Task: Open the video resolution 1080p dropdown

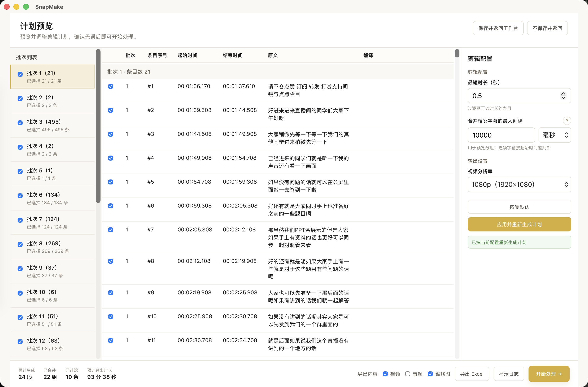Action: tap(519, 184)
